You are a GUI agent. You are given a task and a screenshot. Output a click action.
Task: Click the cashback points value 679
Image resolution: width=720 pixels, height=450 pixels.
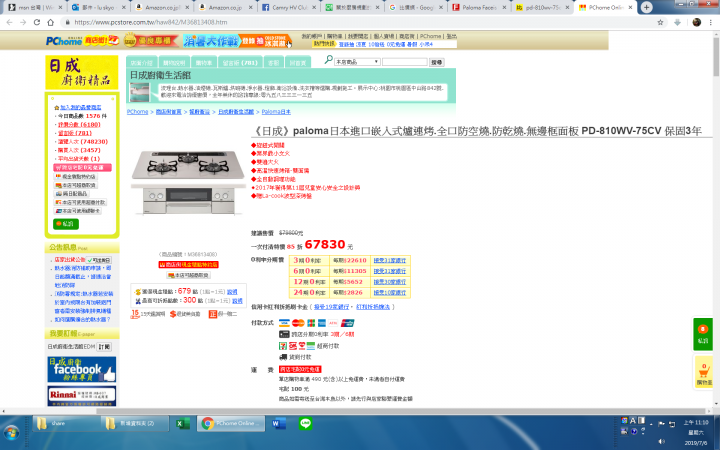pyautogui.click(x=184, y=291)
